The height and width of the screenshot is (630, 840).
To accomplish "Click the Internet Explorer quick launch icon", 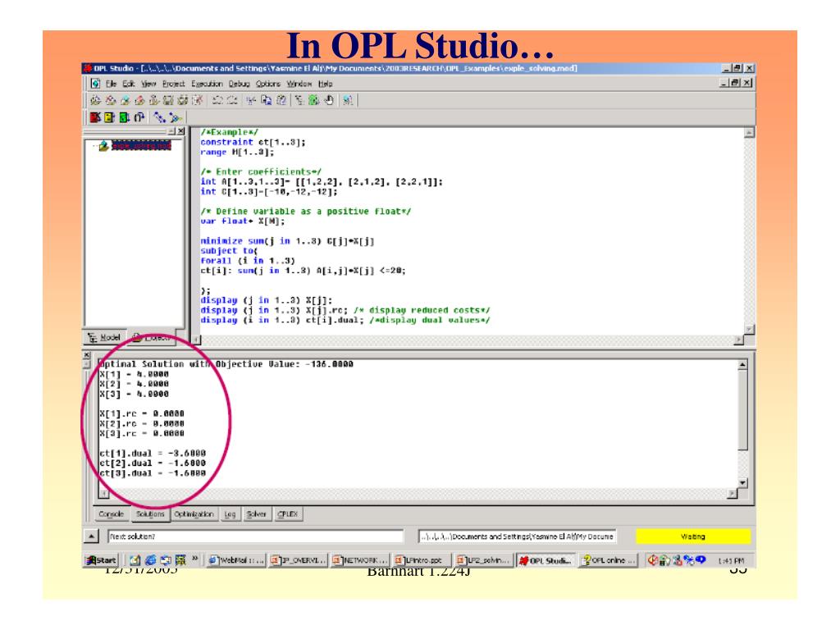I will [x=151, y=560].
